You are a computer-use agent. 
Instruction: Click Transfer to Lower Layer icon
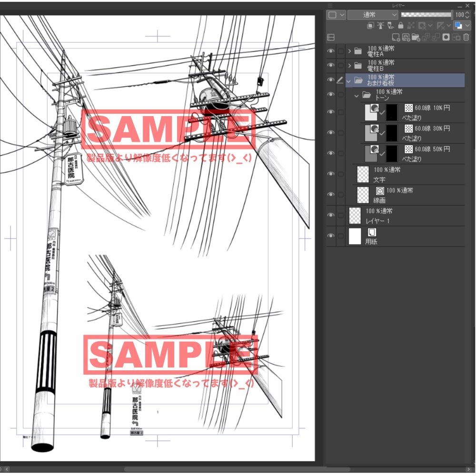(x=426, y=37)
